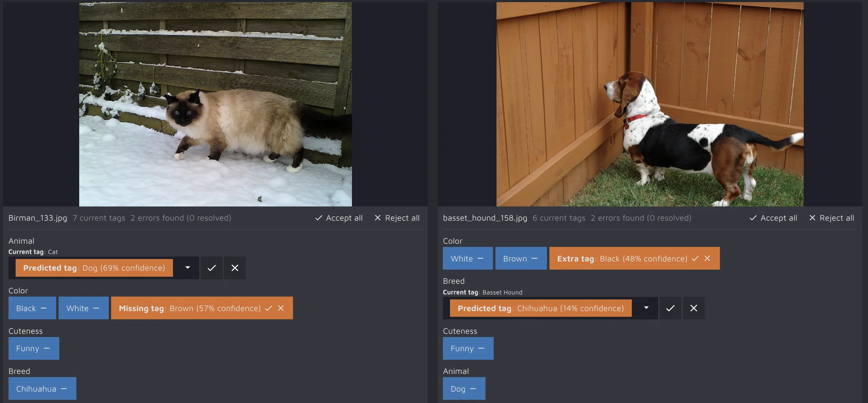Expand predicted Chihuahua tag dropdown

click(646, 308)
